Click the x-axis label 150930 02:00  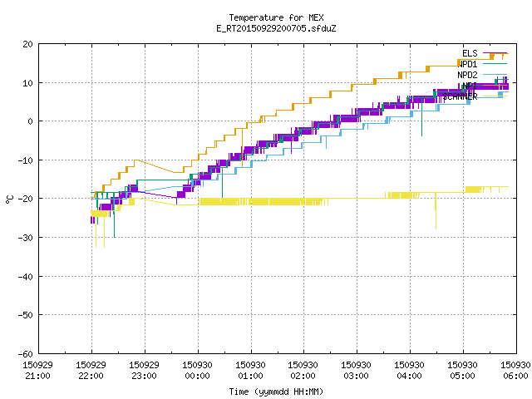(303, 371)
